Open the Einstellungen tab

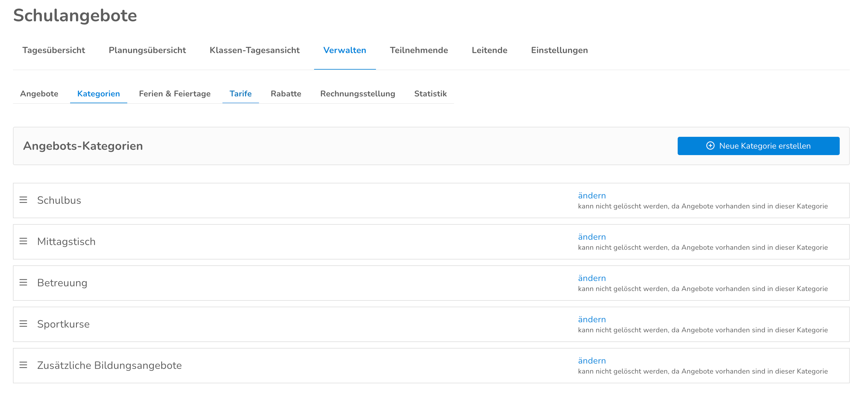pyautogui.click(x=559, y=50)
